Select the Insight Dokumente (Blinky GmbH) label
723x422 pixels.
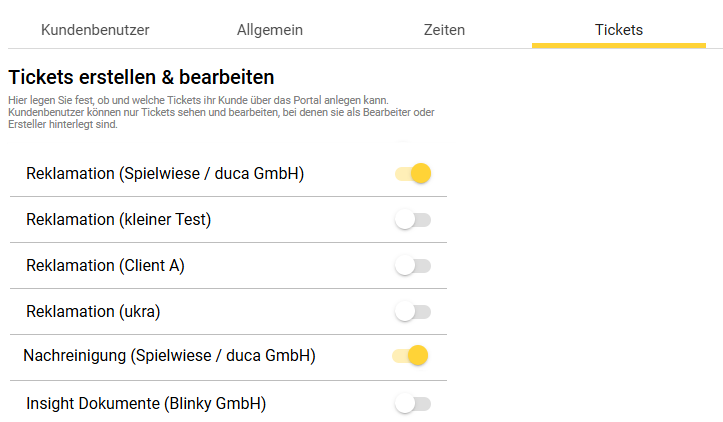coord(146,404)
